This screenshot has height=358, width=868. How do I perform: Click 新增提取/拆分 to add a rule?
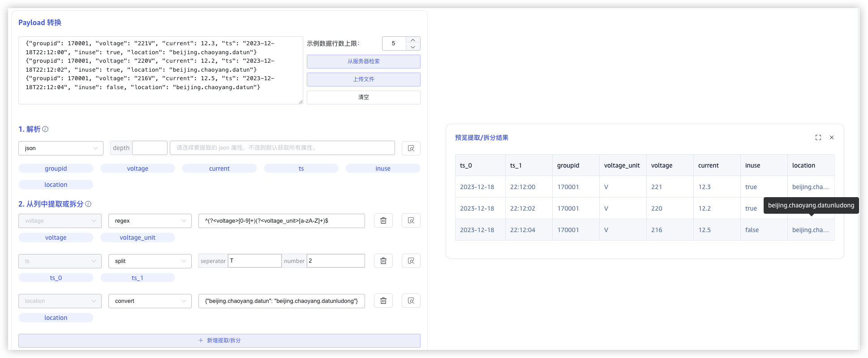coord(219,341)
